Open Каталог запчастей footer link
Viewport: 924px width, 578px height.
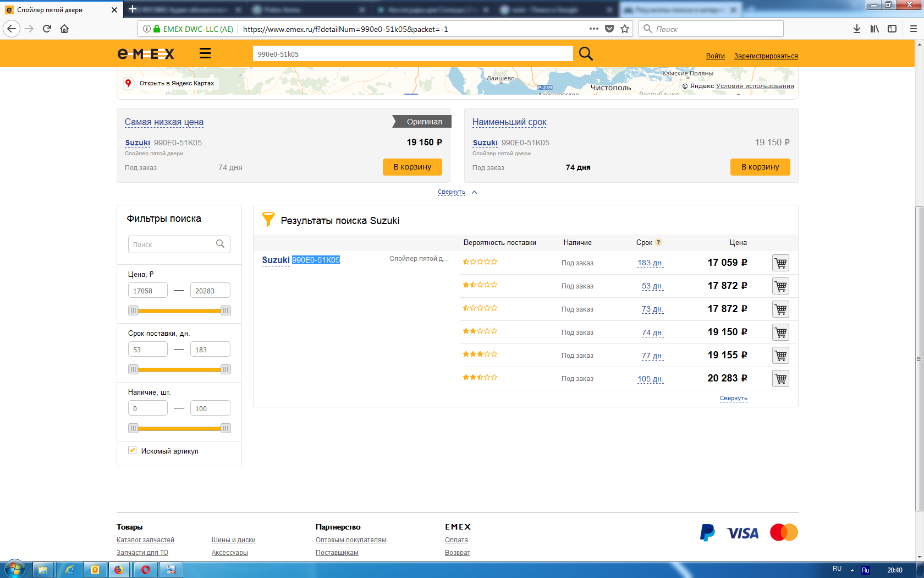click(x=145, y=540)
